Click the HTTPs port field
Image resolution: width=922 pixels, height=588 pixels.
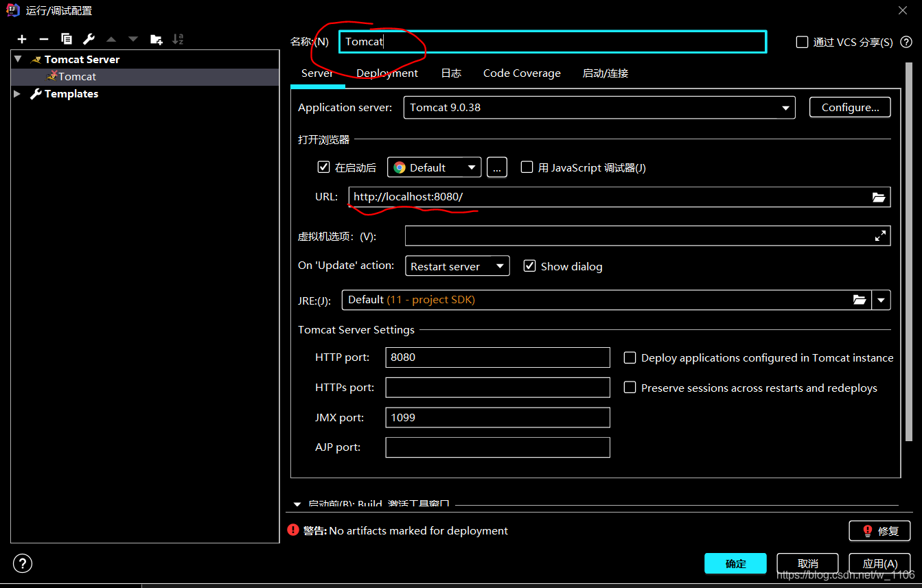(x=498, y=388)
